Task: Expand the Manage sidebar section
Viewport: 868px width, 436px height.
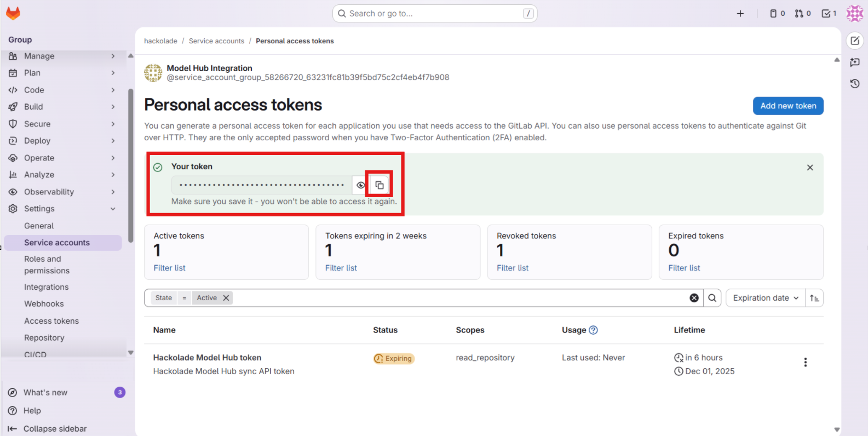Action: [x=63, y=56]
